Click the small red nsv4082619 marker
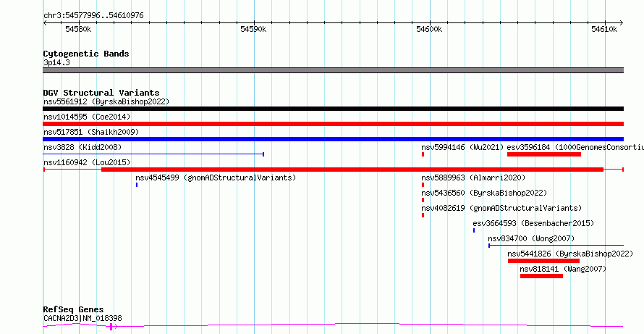The height and width of the screenshot is (334, 644). click(x=423, y=215)
